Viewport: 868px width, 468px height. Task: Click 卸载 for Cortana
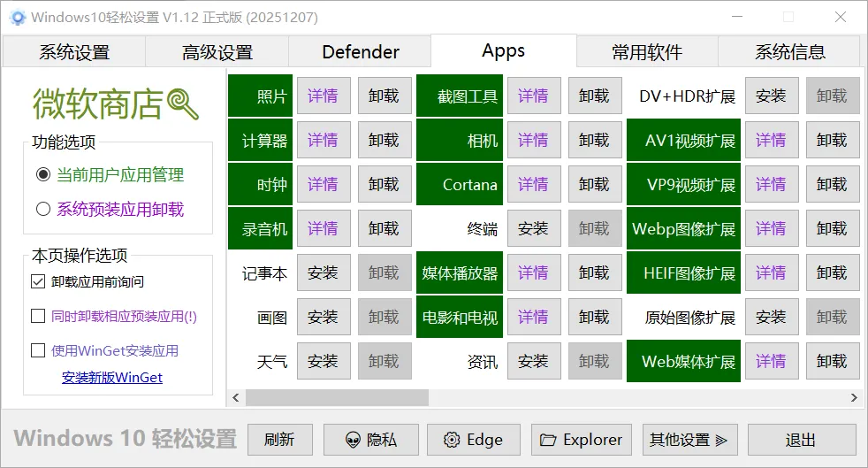click(595, 184)
